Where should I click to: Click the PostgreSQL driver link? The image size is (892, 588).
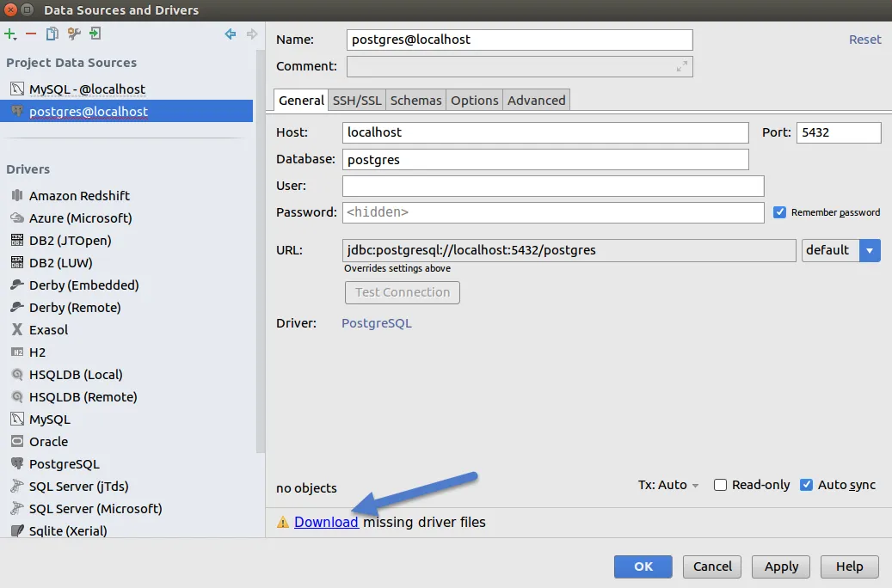click(x=377, y=323)
